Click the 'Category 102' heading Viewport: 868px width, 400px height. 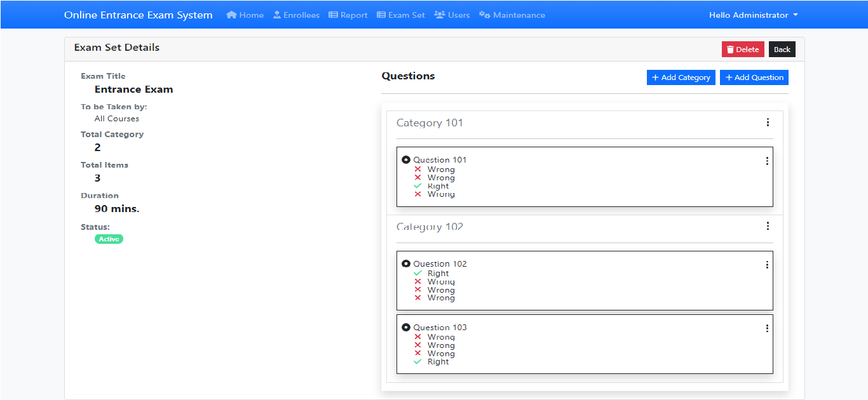[x=430, y=227]
